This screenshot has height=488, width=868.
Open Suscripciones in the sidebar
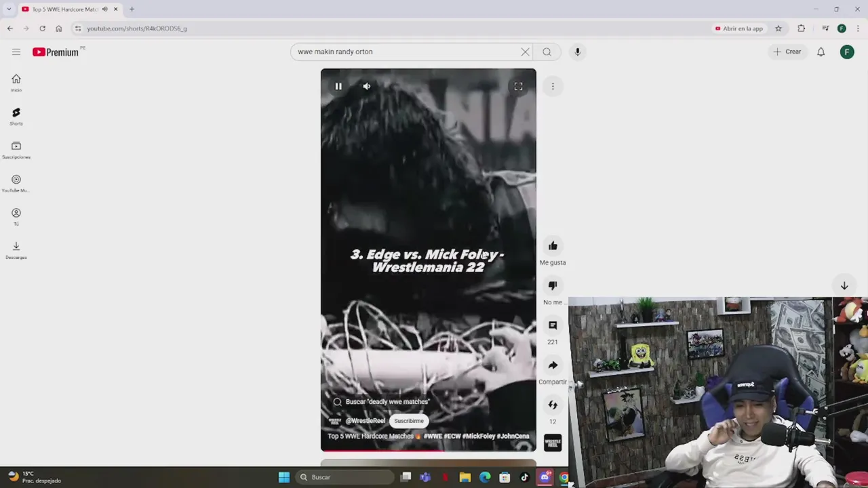click(16, 150)
